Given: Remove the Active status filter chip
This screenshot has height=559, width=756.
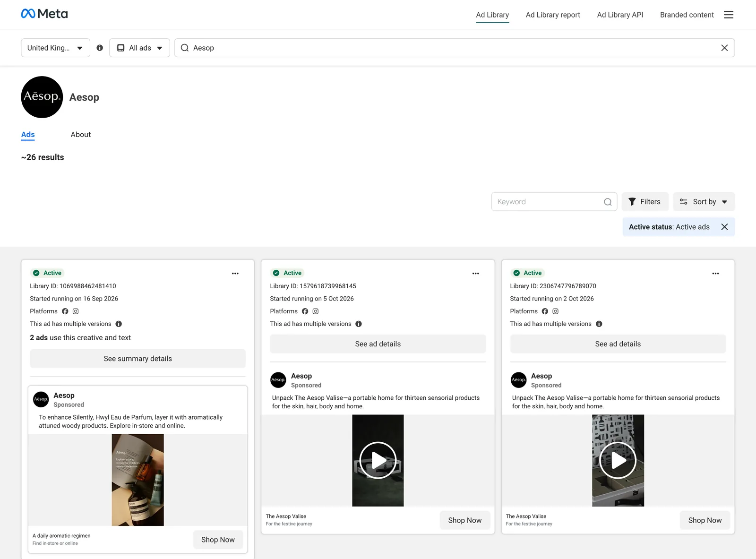Looking at the screenshot, I should 724,227.
